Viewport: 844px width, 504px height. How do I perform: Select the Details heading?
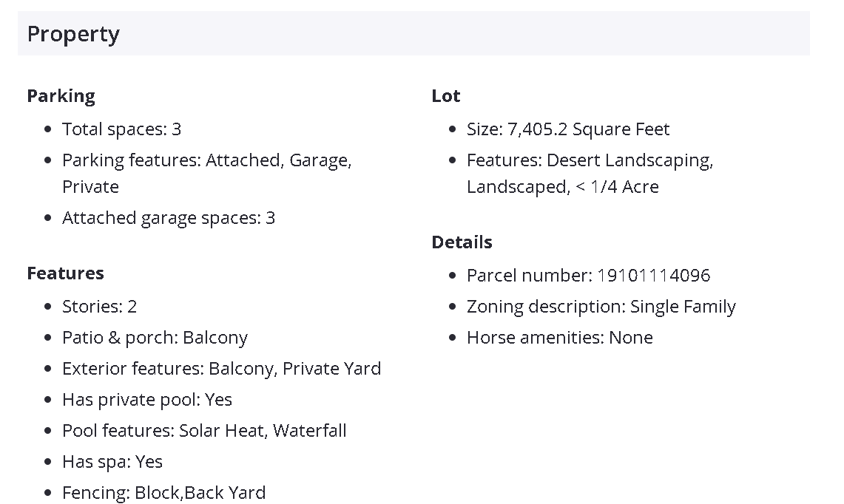[x=462, y=242]
